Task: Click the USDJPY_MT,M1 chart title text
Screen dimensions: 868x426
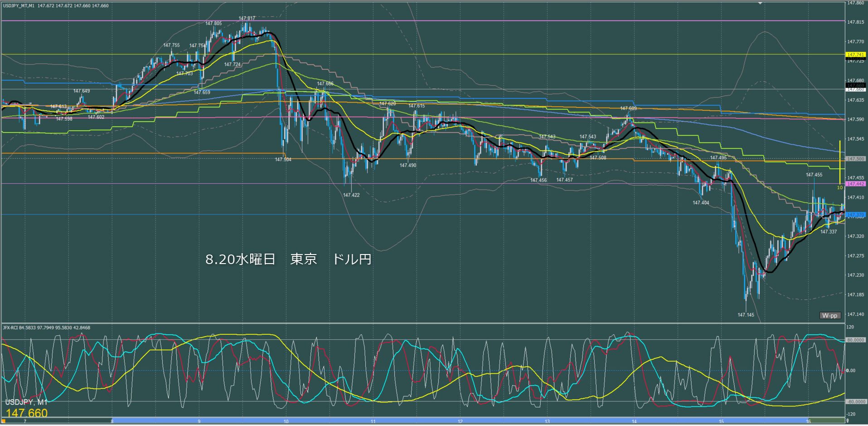Action: (x=19, y=6)
